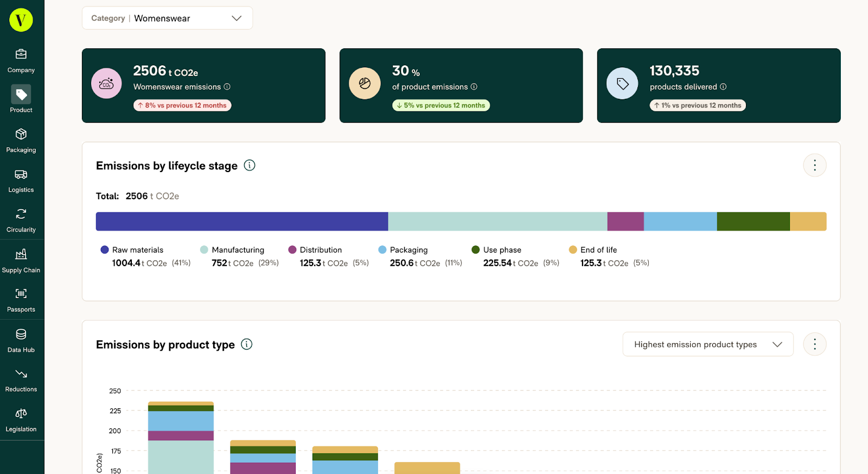The image size is (868, 474).
Task: Click the light blue Packaging bar segment
Action: [680, 222]
